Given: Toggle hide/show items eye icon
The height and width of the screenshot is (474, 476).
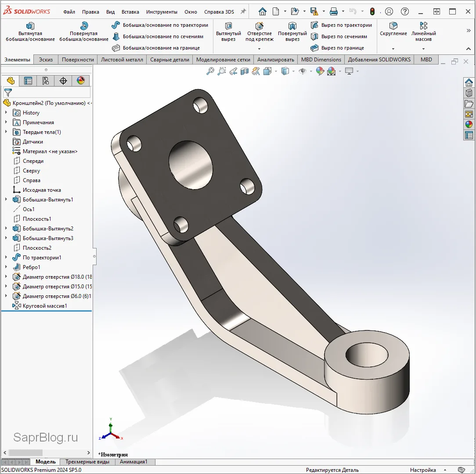Looking at the screenshot, I should (x=302, y=71).
